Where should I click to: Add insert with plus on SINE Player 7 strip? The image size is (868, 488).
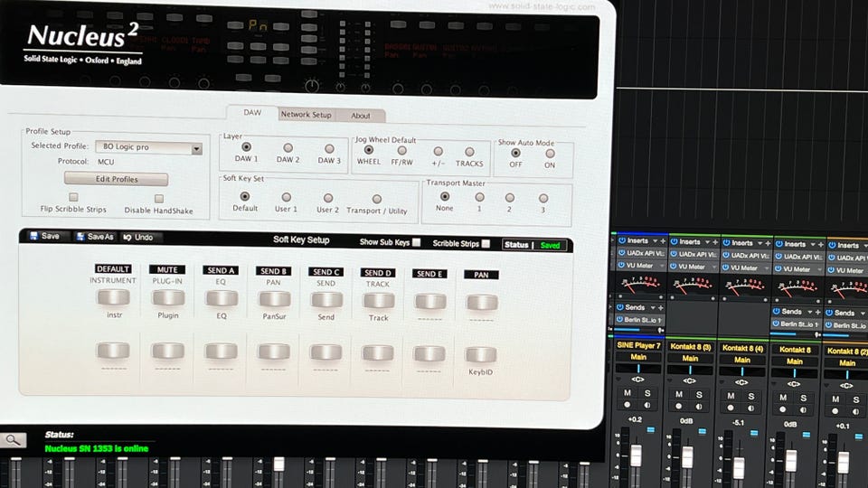663,241
